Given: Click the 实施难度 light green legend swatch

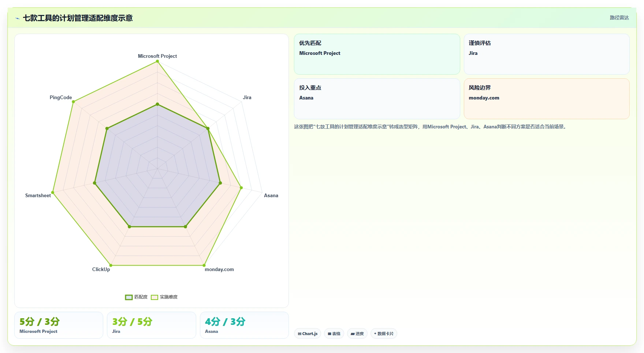Looking at the screenshot, I should (x=155, y=297).
